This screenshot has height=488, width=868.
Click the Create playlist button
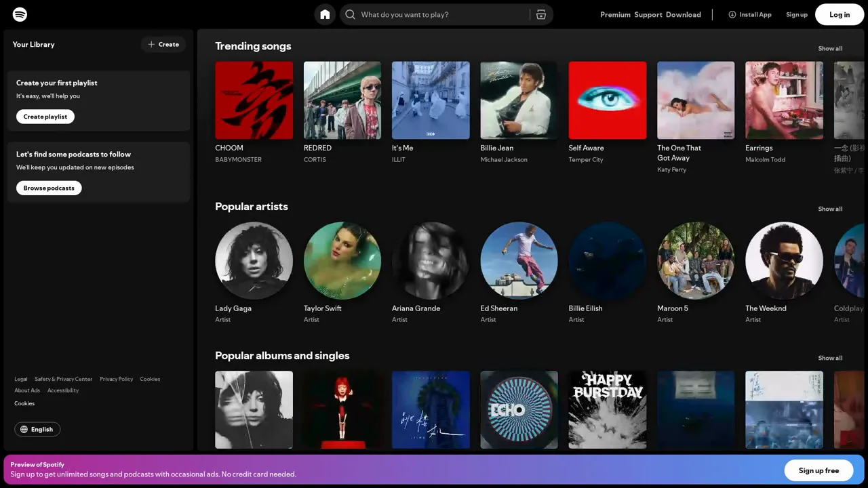(45, 117)
